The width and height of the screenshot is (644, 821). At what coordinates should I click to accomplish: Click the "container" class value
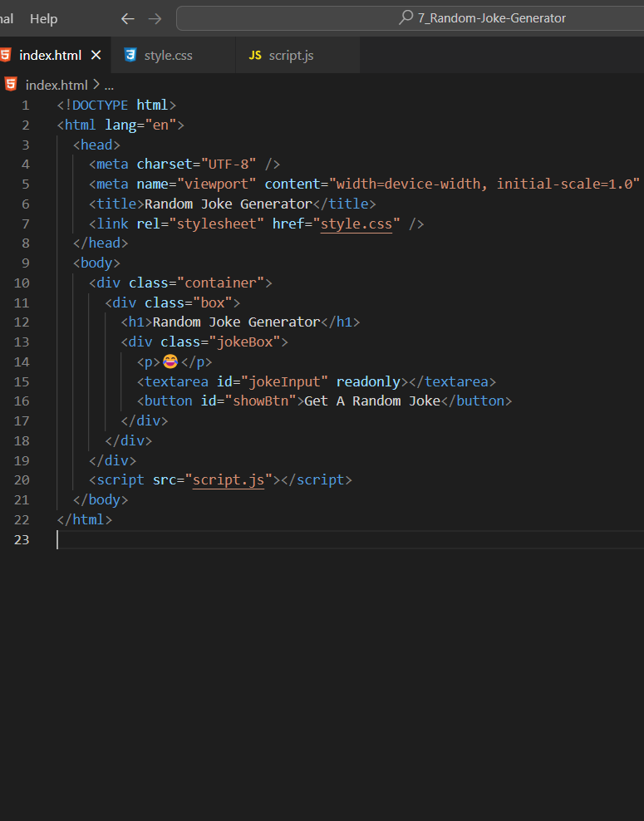pyautogui.click(x=220, y=283)
